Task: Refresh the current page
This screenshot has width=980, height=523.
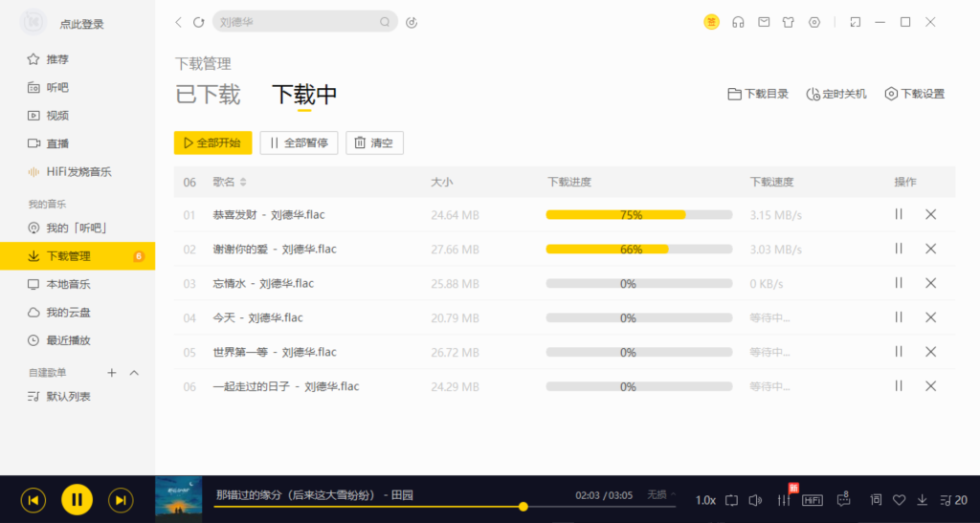Action: click(199, 22)
